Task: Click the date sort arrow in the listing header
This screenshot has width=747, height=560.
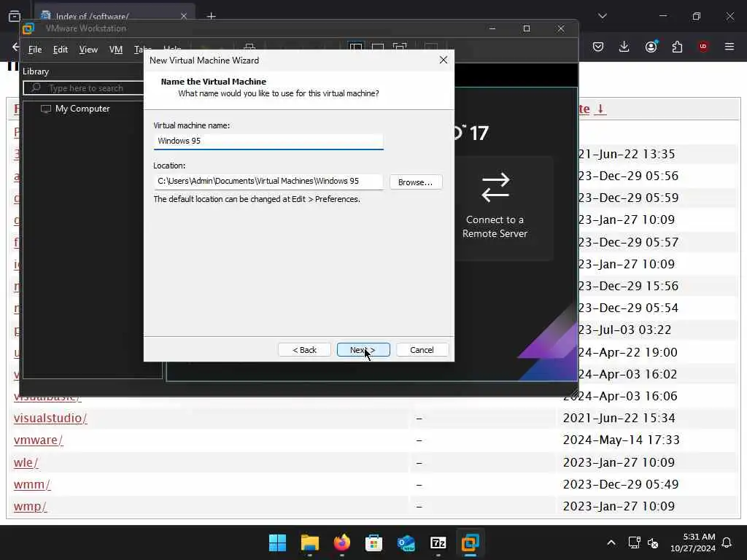Action: [601, 109]
